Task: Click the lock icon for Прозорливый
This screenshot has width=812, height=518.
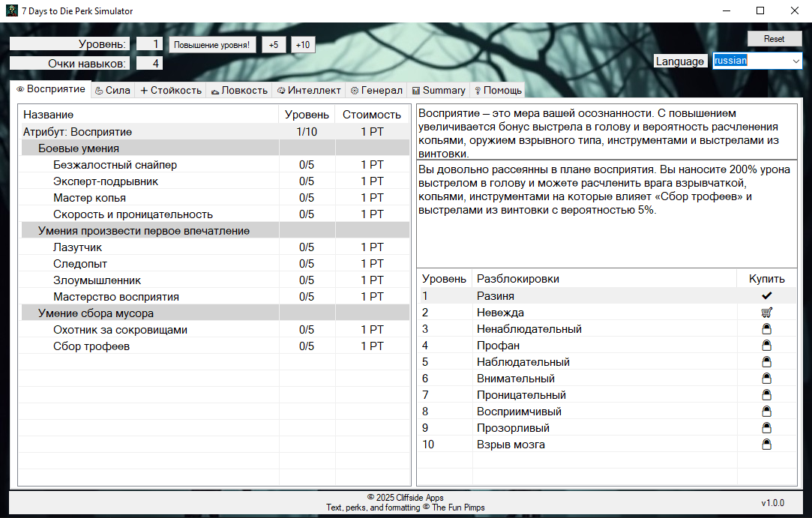Action: pos(766,428)
